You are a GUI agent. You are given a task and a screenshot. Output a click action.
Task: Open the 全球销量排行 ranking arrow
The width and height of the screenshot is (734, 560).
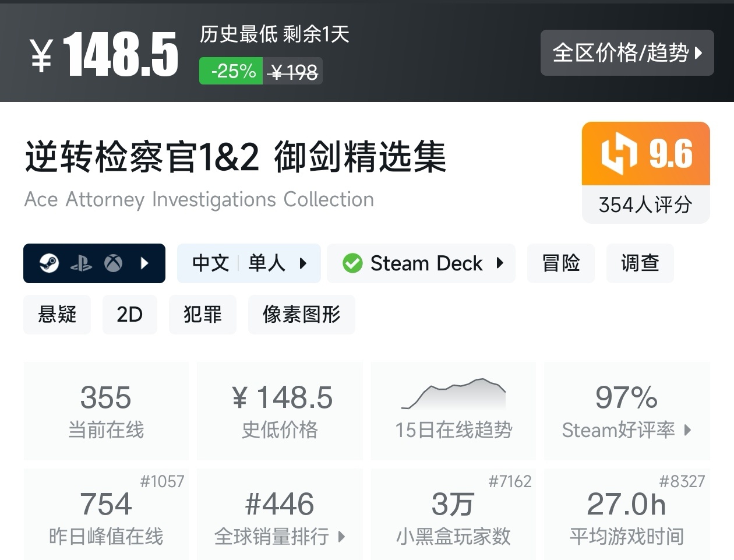point(341,536)
